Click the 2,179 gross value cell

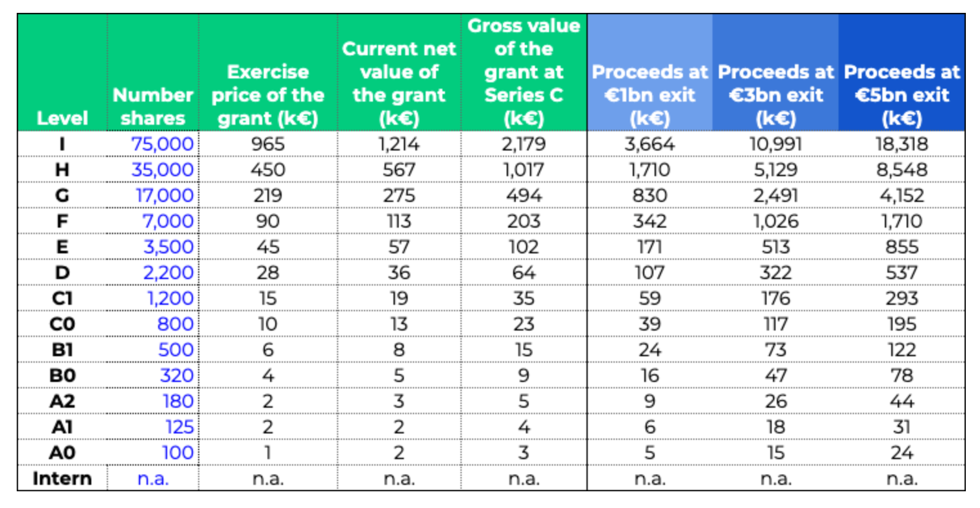click(x=524, y=143)
